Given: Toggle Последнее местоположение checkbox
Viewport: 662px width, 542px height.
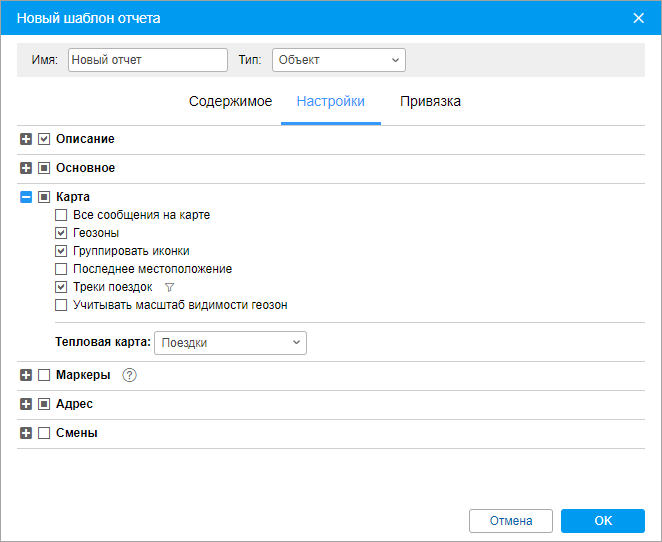Looking at the screenshot, I should pos(61,269).
